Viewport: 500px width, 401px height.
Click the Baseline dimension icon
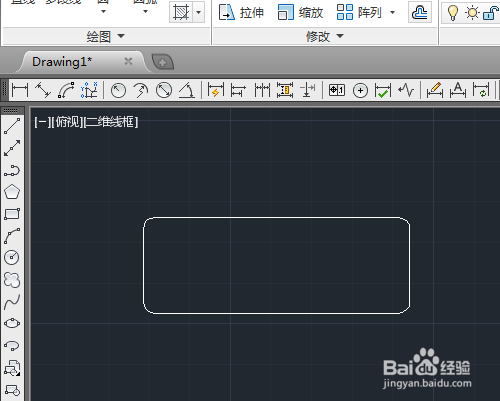click(238, 90)
